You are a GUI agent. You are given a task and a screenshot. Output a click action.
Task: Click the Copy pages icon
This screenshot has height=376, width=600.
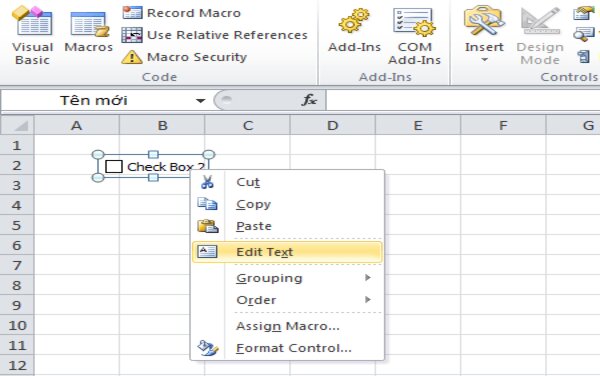(x=207, y=203)
